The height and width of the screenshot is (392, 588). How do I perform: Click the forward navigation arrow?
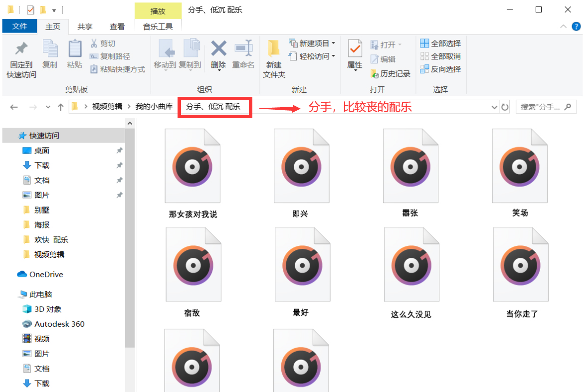pos(33,107)
